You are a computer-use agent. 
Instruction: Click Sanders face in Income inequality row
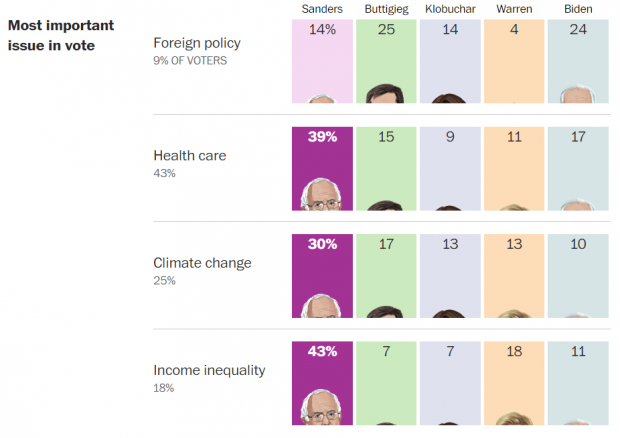pyautogui.click(x=321, y=407)
